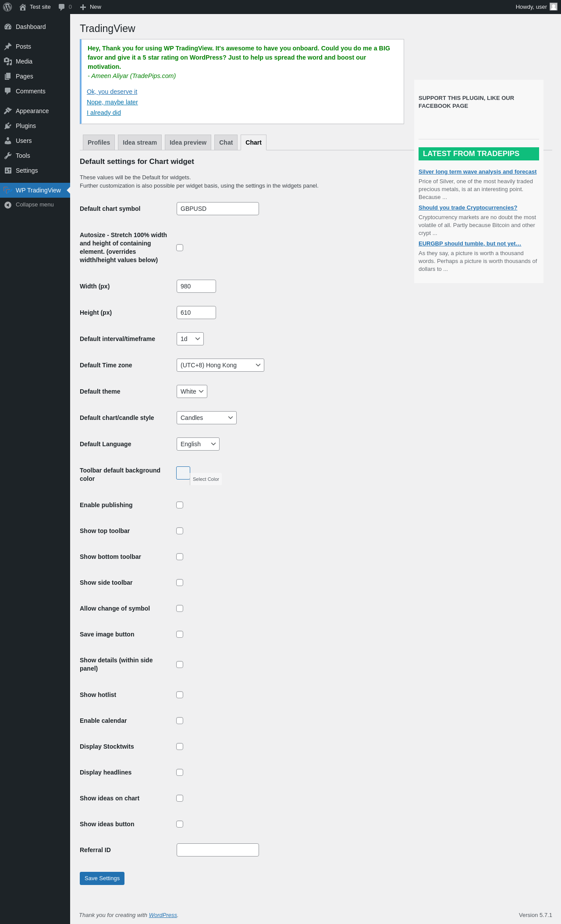Image resolution: width=561 pixels, height=924 pixels.
Task: Tick the Save image button checkbox
Action: pos(180,634)
